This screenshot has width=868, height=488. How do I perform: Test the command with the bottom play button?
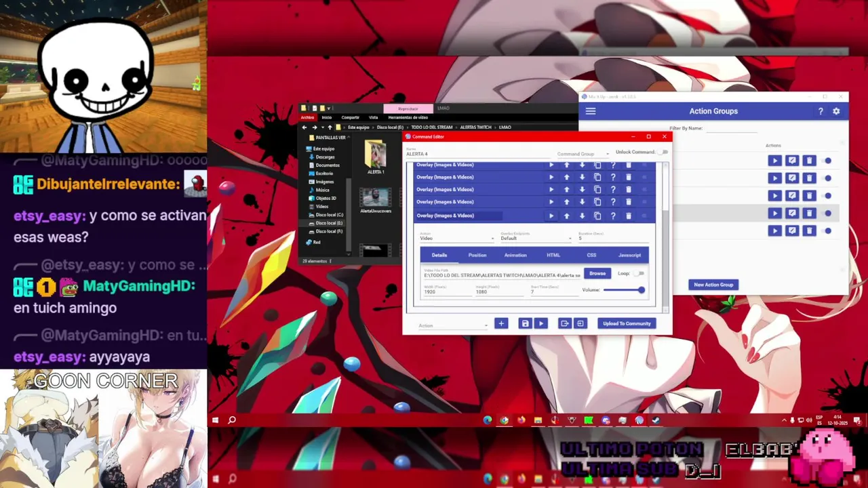pos(540,324)
